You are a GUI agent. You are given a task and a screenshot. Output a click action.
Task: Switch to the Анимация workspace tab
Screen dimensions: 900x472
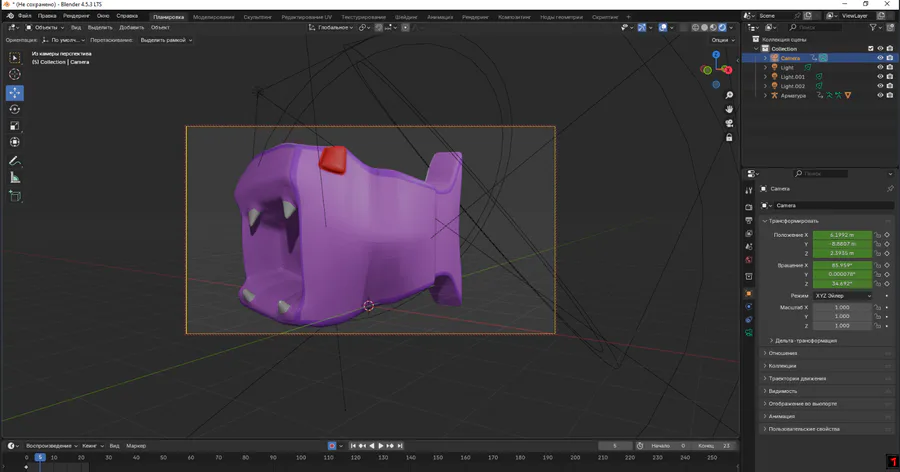(440, 17)
